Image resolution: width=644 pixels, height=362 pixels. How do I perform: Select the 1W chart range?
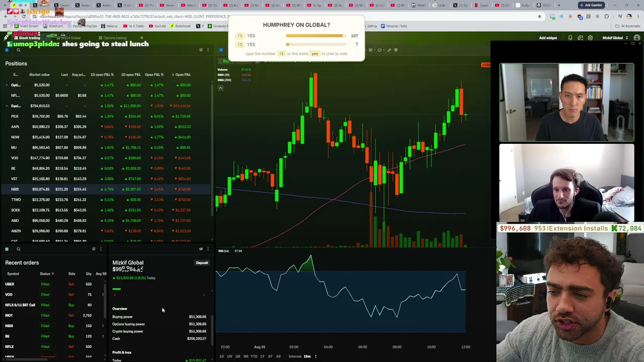(229, 356)
